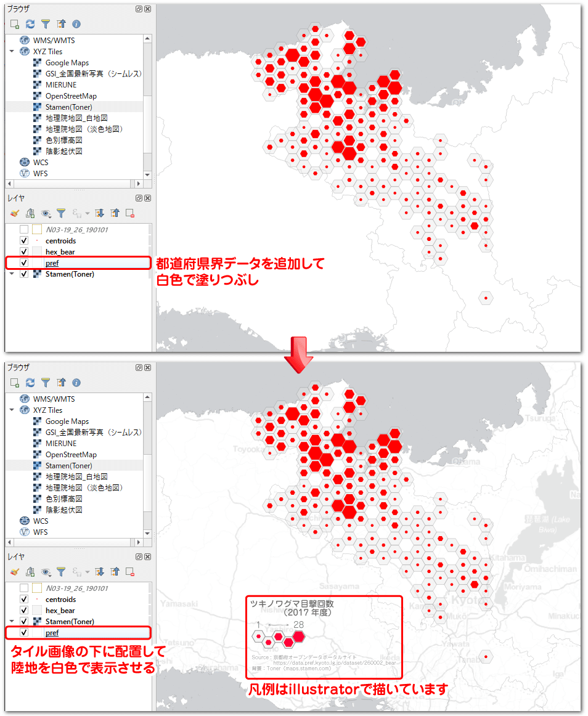The image size is (588, 716).
Task: Select 陰影起伏図 tile in lower Browser tree
Action: click(64, 510)
